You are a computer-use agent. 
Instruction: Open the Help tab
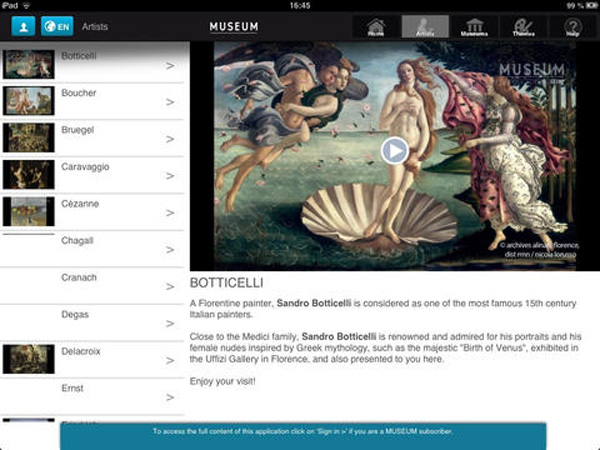(x=573, y=27)
